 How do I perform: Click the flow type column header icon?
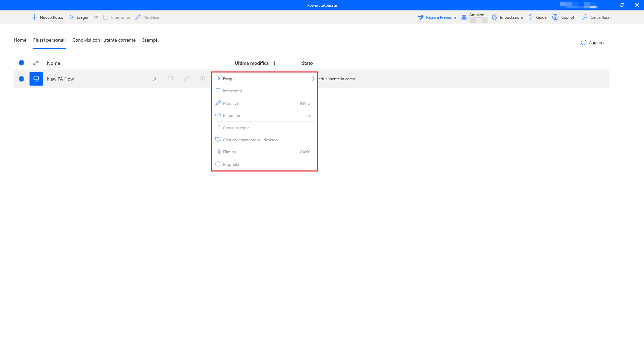36,63
